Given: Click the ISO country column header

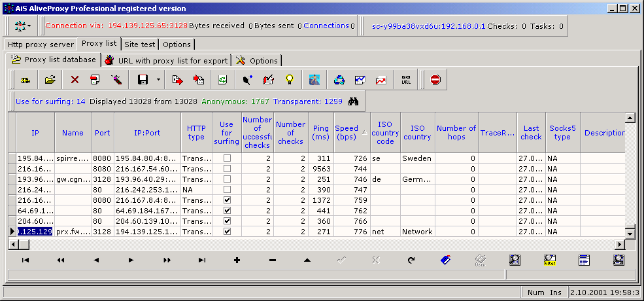Looking at the screenshot, I should tap(417, 132).
